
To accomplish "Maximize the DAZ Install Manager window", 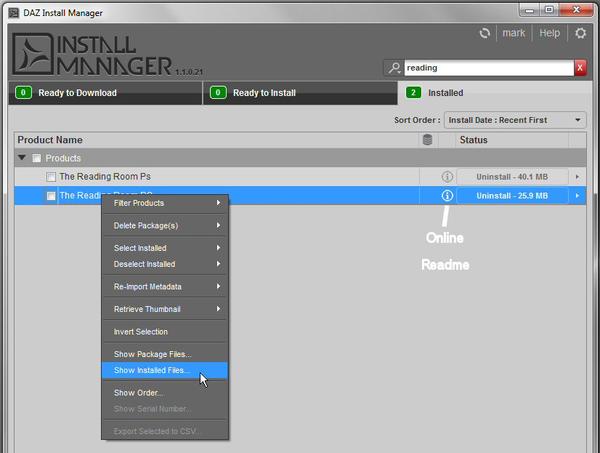I will click(549, 10).
